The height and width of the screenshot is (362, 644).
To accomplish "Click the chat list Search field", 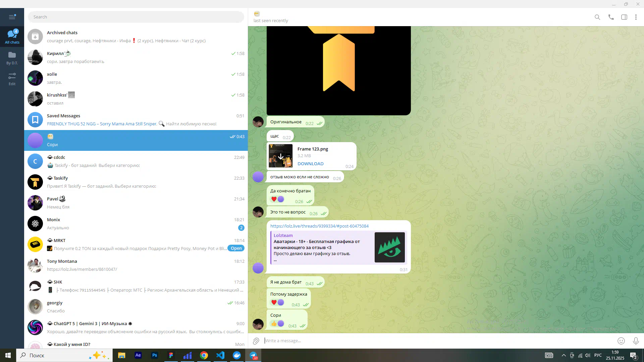I will 136,17.
